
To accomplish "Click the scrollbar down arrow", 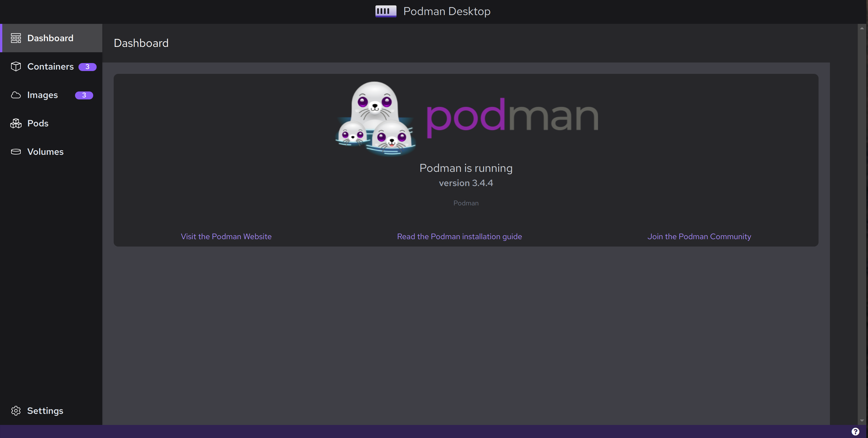I will [x=862, y=420].
